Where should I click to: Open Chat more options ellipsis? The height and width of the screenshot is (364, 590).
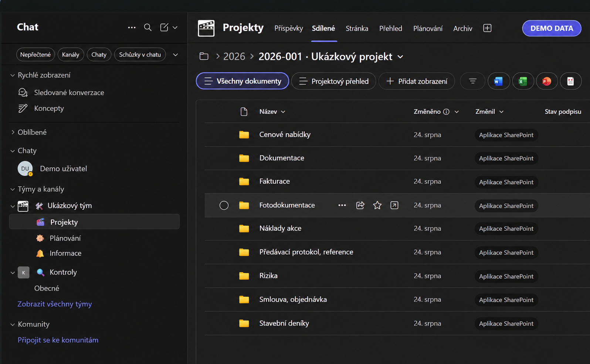point(132,27)
